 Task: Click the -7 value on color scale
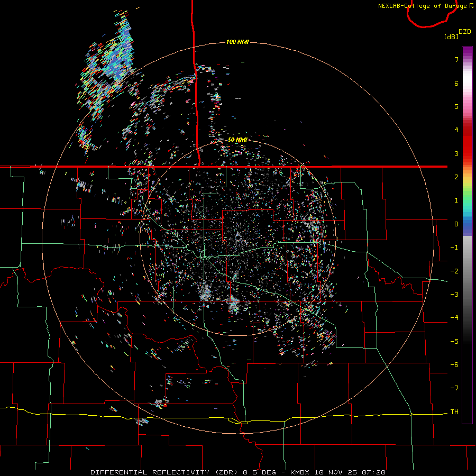pyautogui.click(x=454, y=388)
